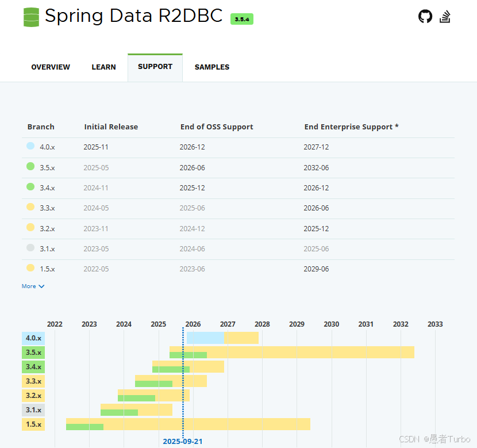Viewport: 477px width, 448px height.
Task: Click the 2025-09-21 current date marker
Action: (183, 441)
